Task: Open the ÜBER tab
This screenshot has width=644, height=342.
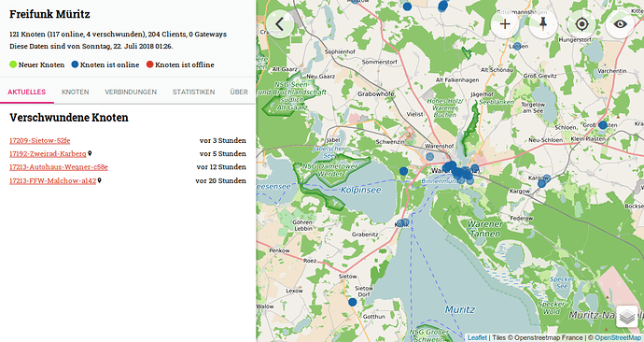Action: click(x=239, y=93)
